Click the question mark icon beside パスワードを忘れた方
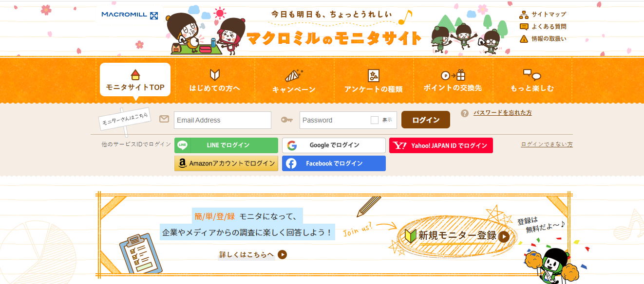644x284 pixels. pyautogui.click(x=465, y=113)
